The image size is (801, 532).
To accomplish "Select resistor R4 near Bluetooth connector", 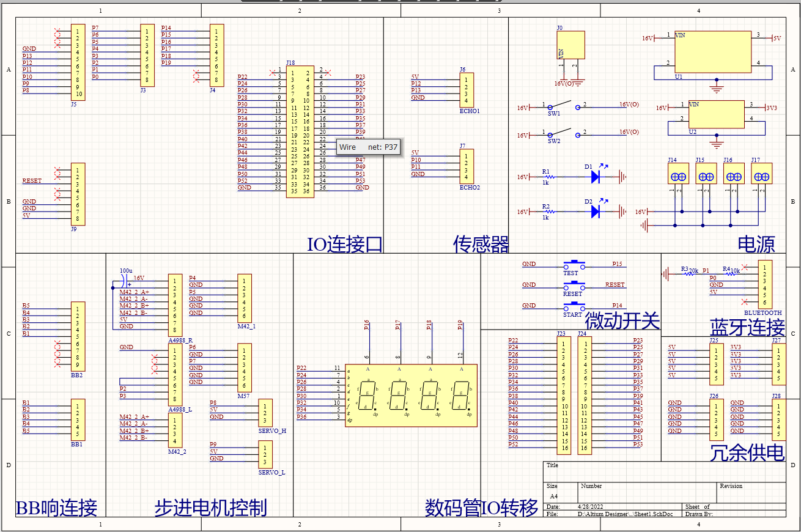I will tap(731, 273).
